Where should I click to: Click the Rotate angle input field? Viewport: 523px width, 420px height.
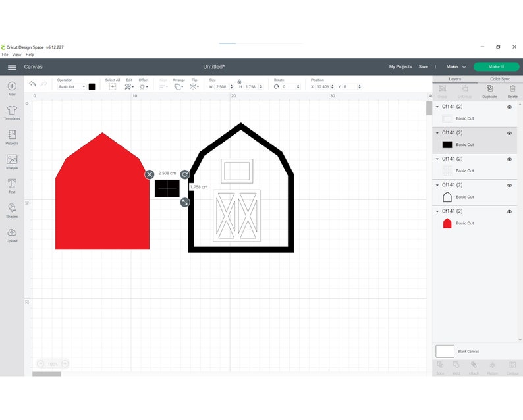(x=289, y=87)
